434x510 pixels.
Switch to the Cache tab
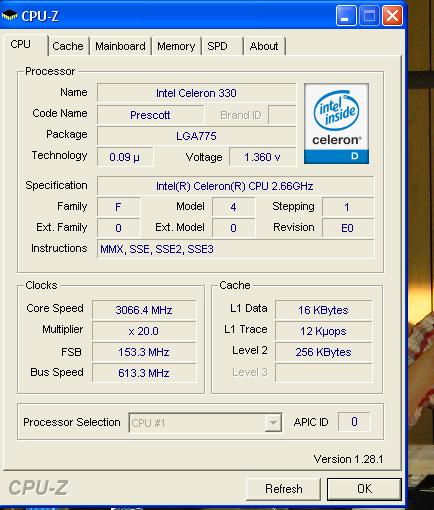68,46
